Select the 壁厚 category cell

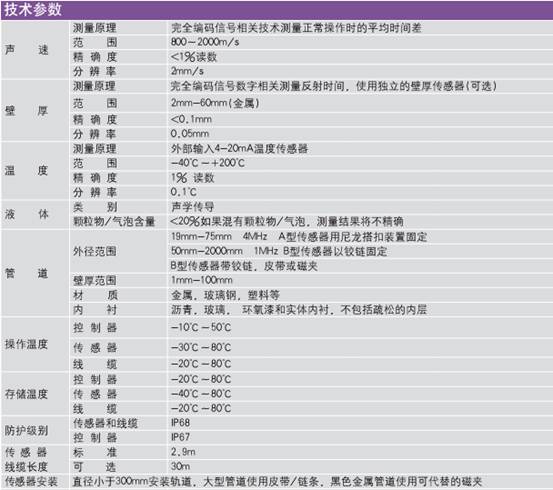pyautogui.click(x=35, y=111)
